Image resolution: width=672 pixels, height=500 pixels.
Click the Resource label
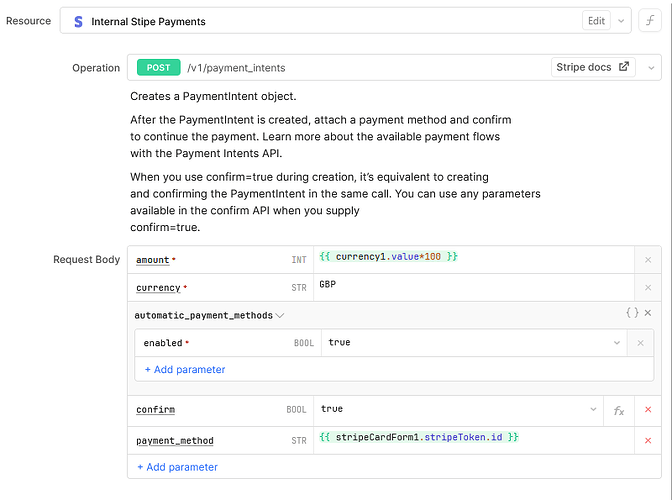[28, 21]
